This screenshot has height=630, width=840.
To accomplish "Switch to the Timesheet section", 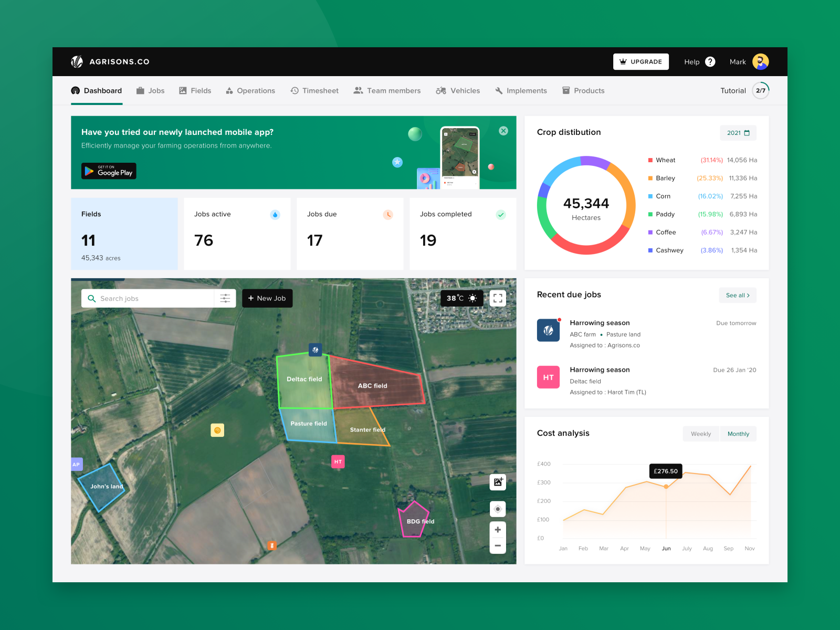I will [x=314, y=90].
